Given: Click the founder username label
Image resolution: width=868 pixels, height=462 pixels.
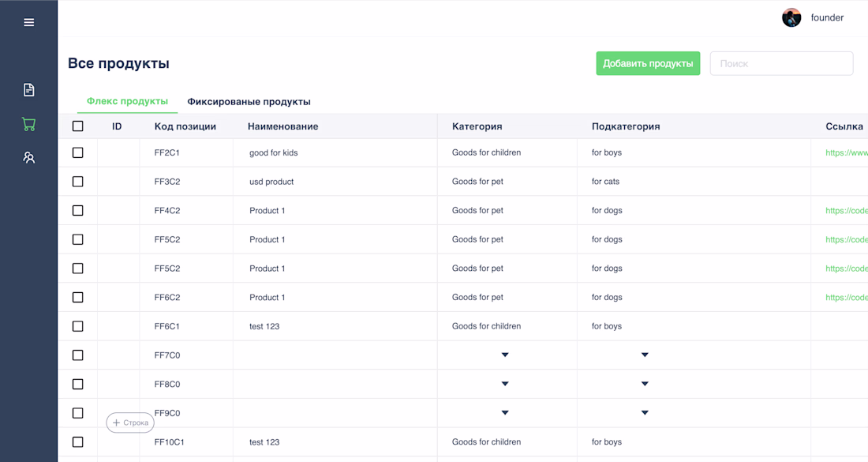Looking at the screenshot, I should tap(827, 17).
